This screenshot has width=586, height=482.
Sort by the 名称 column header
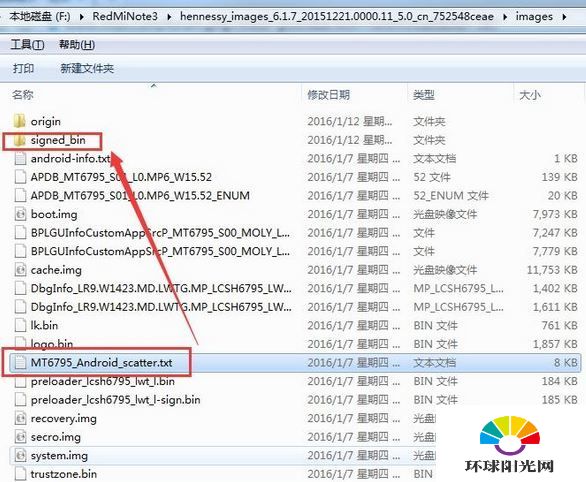click(23, 95)
